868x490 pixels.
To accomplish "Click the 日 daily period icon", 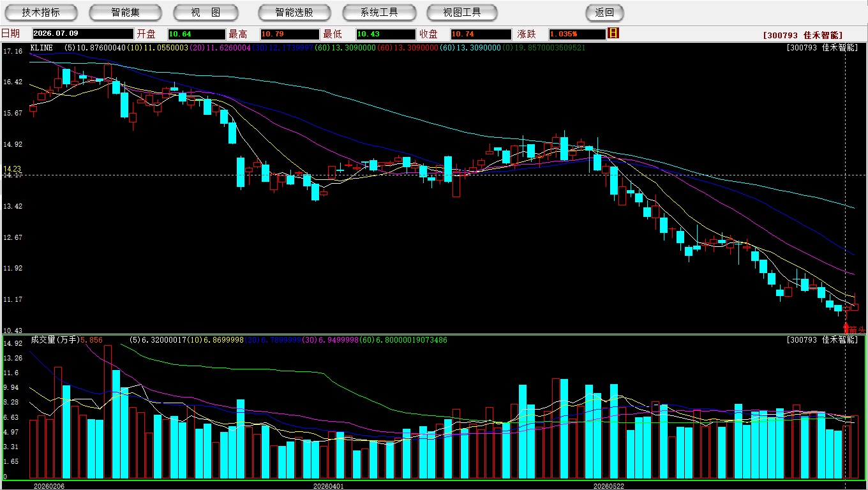I will click(x=613, y=33).
